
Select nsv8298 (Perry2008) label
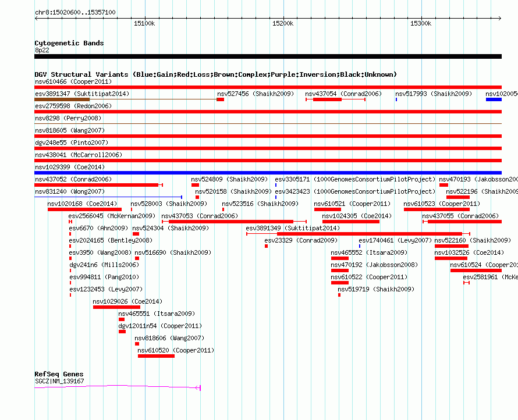click(x=68, y=118)
